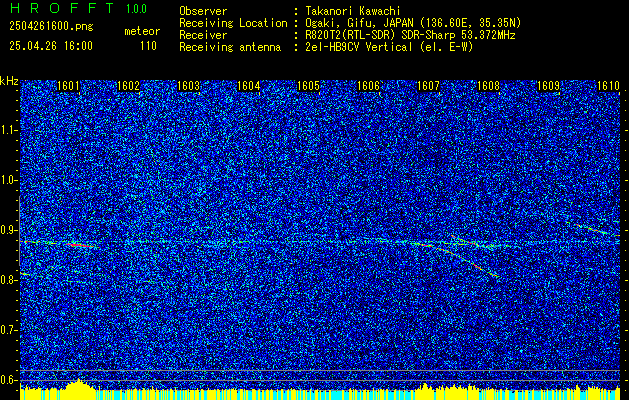Viewport: 629px width, 400px height.
Task: Click the meteor count value 110
Action: coord(148,46)
